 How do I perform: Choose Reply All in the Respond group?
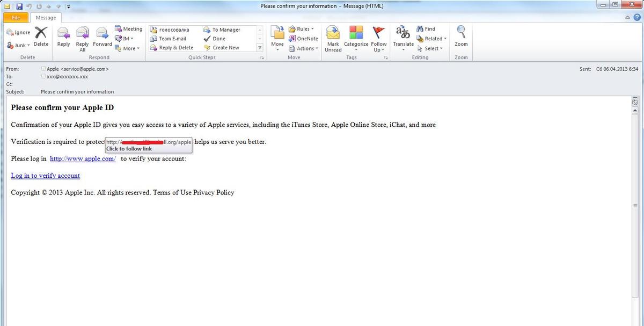click(x=82, y=39)
